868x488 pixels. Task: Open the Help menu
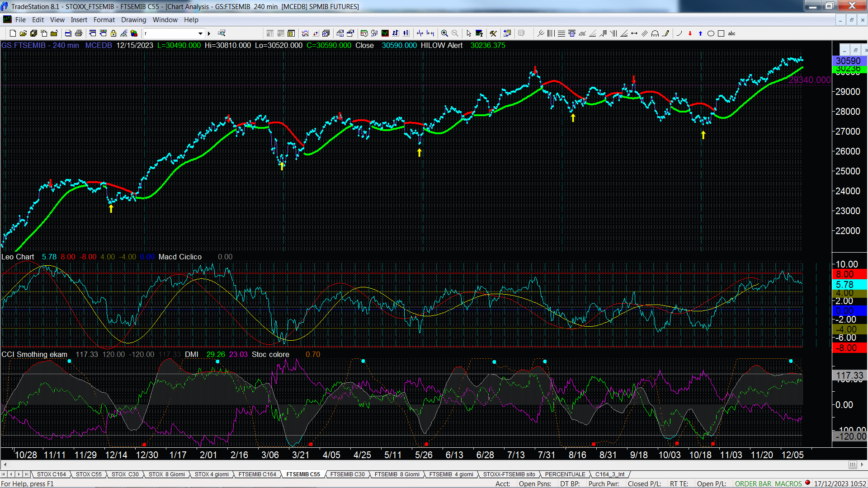(x=191, y=20)
